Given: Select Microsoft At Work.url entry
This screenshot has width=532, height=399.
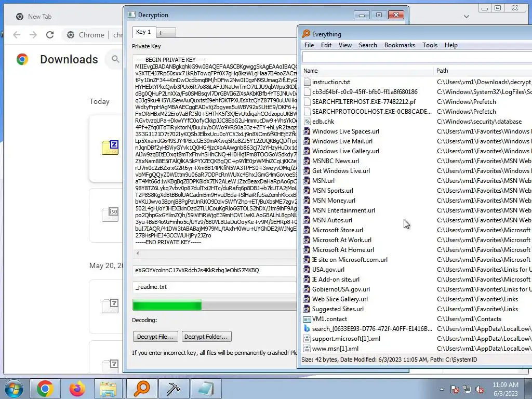Looking at the screenshot, I should pos(342,240).
